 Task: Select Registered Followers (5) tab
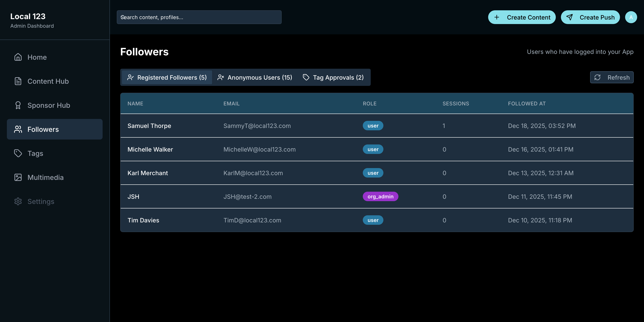[x=167, y=77]
